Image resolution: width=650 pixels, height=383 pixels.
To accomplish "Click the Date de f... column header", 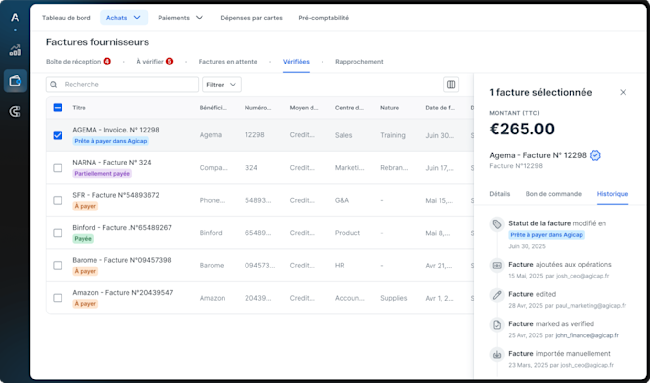I will coord(440,108).
